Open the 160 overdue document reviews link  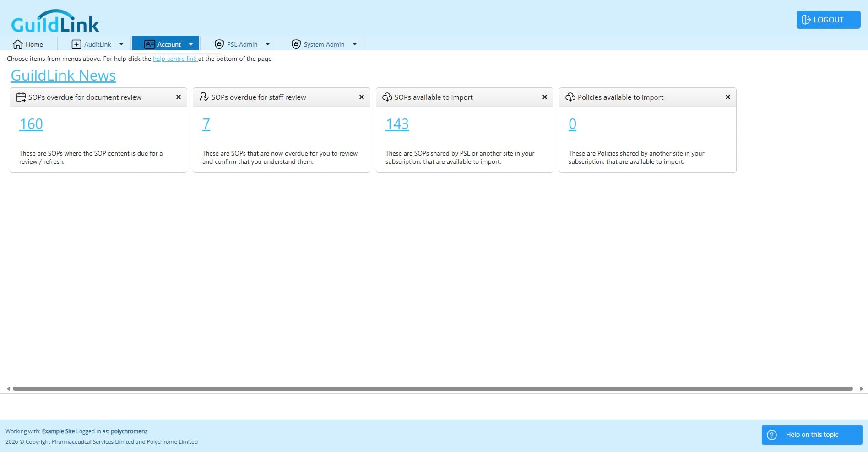click(x=31, y=124)
